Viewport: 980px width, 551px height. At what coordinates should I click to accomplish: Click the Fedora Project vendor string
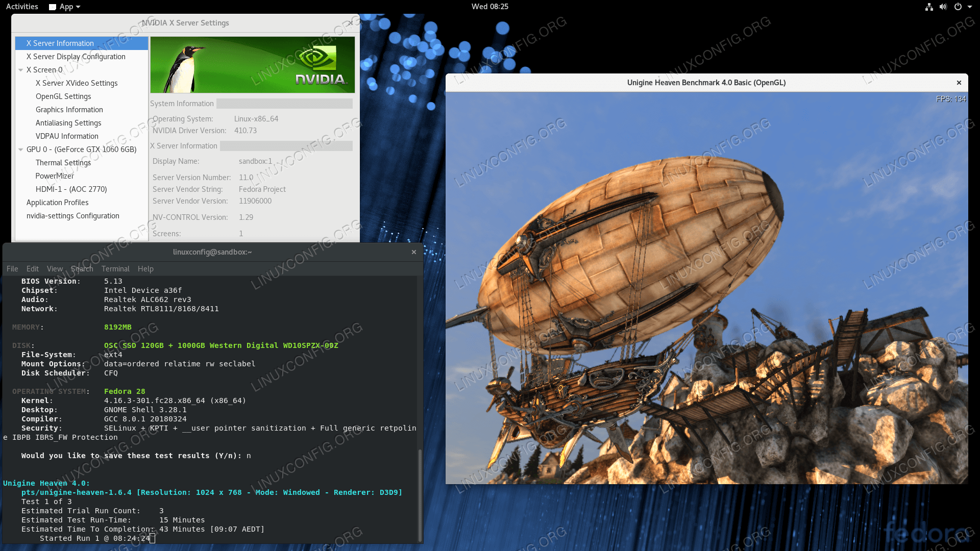pos(262,189)
